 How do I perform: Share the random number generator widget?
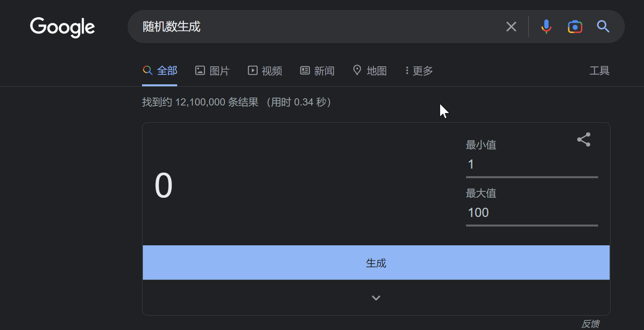click(584, 139)
